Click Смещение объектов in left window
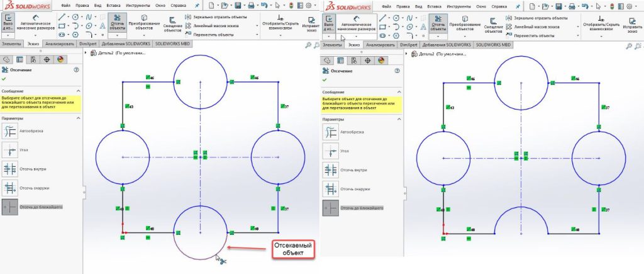This screenshot has width=644, height=274. (x=172, y=25)
